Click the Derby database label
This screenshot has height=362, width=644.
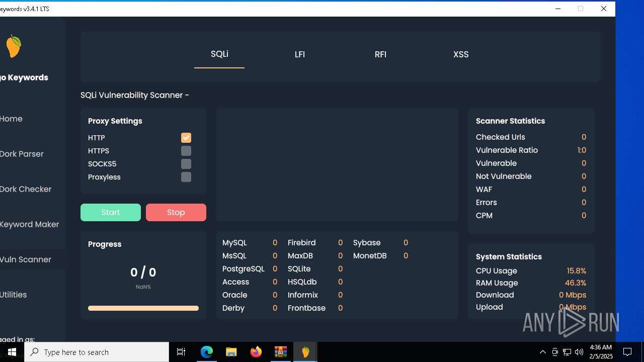tap(233, 308)
